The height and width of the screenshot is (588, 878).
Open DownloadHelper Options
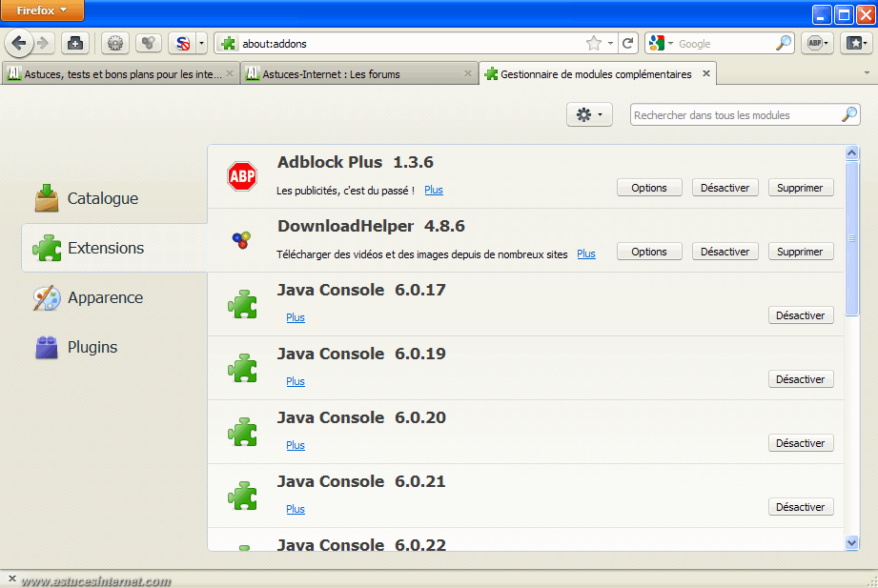(649, 252)
